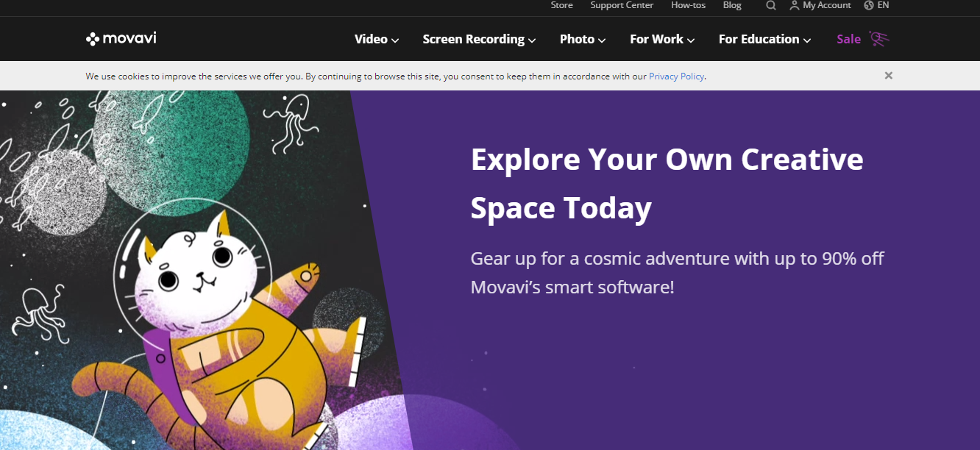Click the globe language icon
Image resolution: width=980 pixels, height=450 pixels.
[869, 5]
